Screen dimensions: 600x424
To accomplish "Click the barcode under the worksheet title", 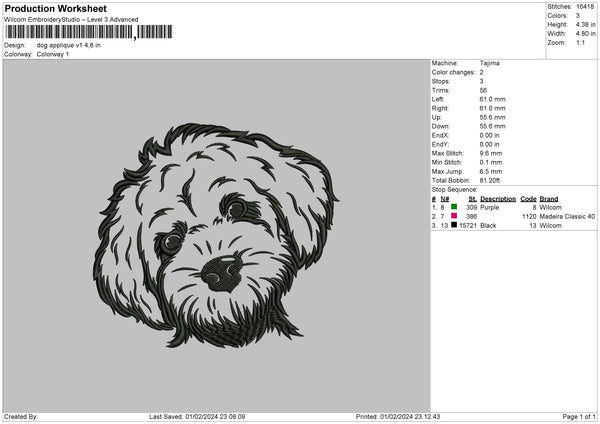I will pos(88,32).
